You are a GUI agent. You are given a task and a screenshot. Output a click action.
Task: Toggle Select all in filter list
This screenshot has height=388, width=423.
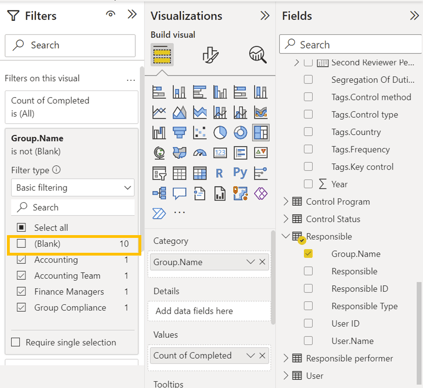(21, 228)
